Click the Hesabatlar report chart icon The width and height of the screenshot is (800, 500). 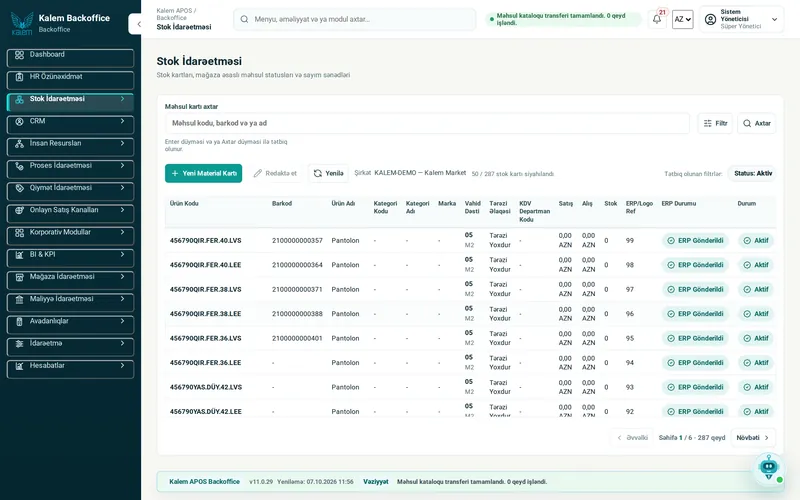click(x=19, y=366)
